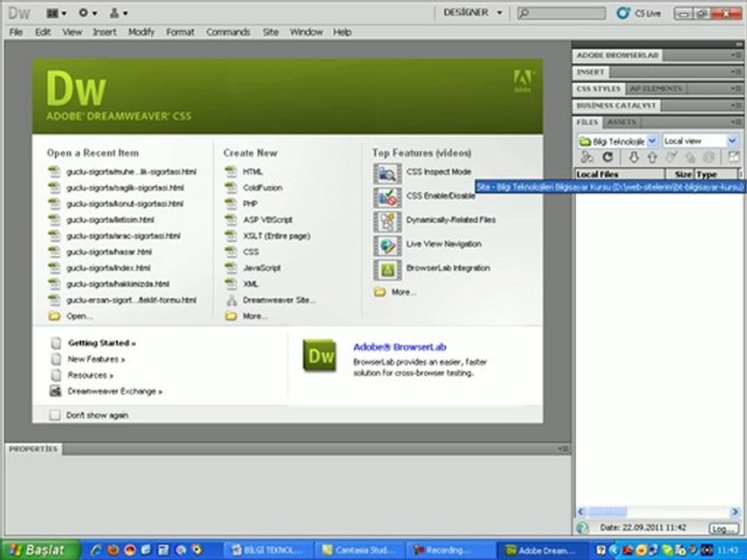Open Business Catalyst panel options menu

pyautogui.click(x=736, y=105)
